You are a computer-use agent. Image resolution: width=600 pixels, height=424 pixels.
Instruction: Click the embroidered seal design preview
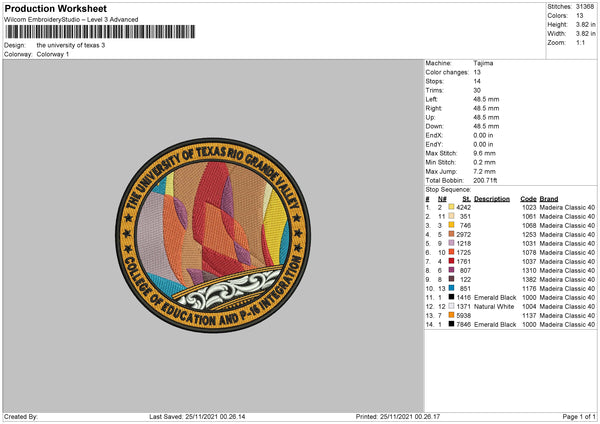[x=213, y=235]
